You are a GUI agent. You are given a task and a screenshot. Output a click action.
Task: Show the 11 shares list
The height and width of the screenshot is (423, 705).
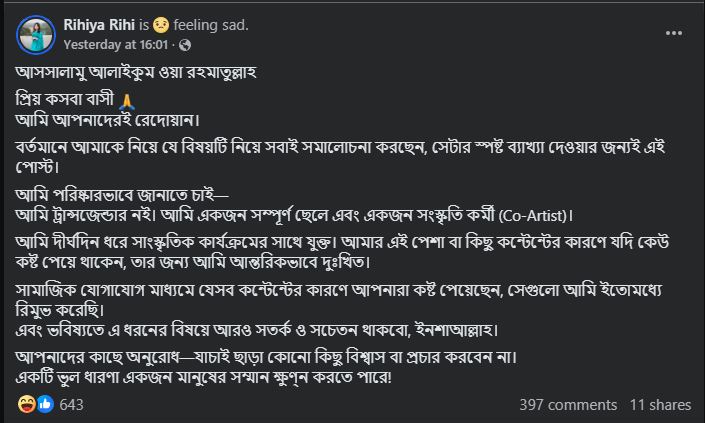point(660,405)
